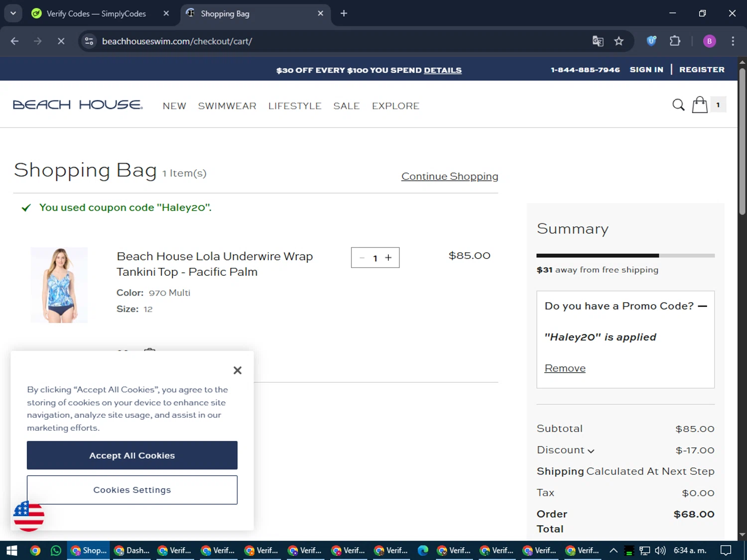Open the volume speaker tray icon
The height and width of the screenshot is (560, 747).
[x=660, y=551]
